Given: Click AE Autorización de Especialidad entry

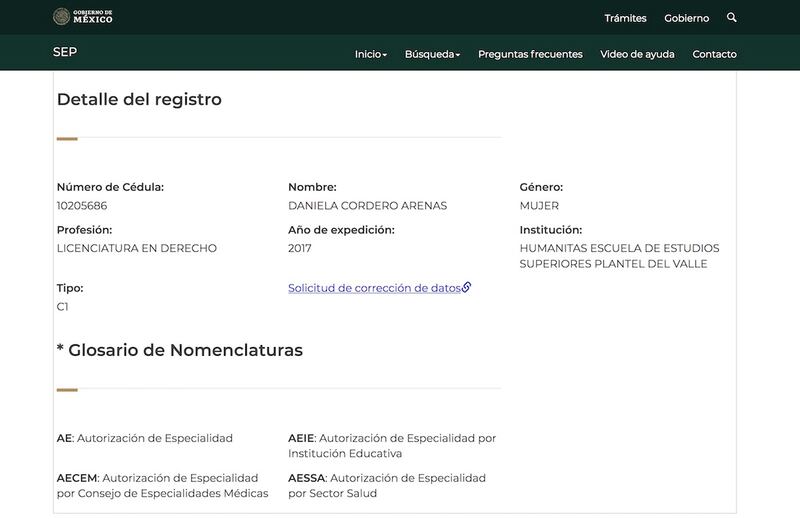Looking at the screenshot, I should [x=145, y=438].
